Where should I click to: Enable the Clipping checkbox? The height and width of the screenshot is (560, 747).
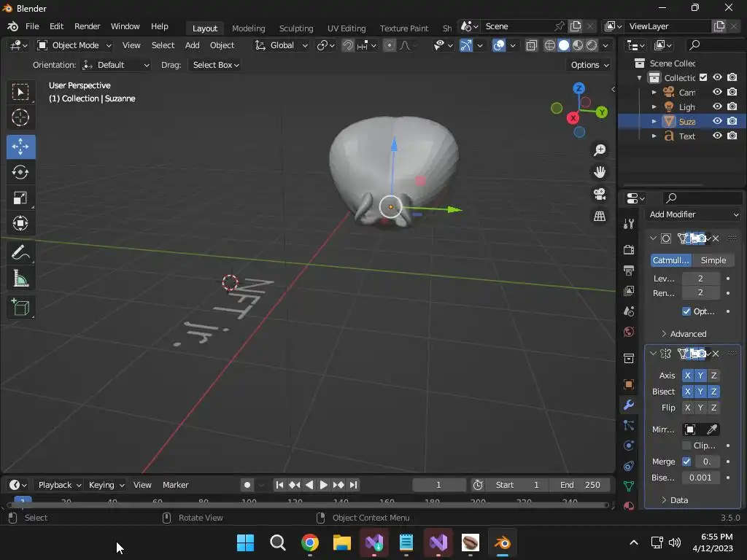point(686,446)
